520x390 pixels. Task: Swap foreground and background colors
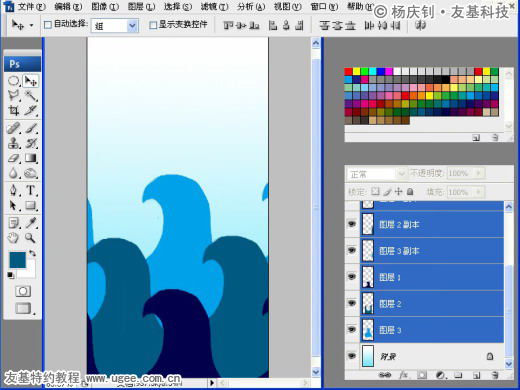(32, 253)
